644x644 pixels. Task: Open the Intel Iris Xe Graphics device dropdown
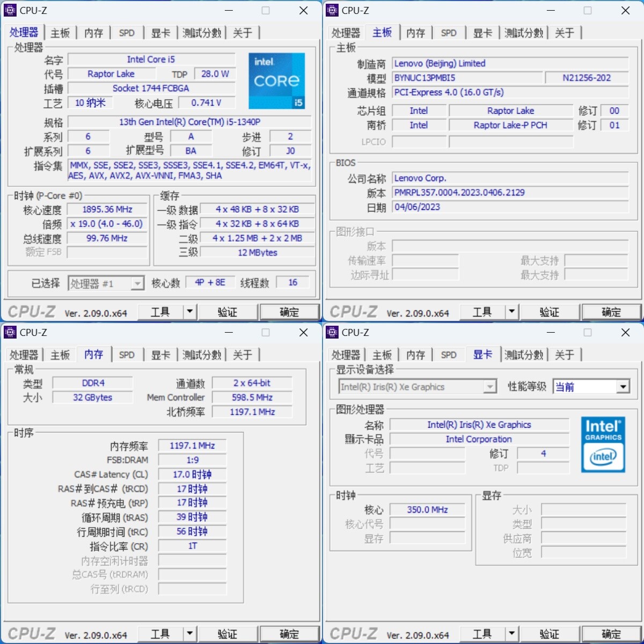[489, 387]
